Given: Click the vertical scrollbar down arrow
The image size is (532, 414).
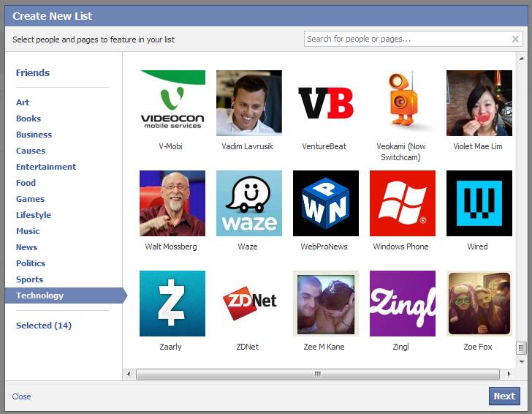Looking at the screenshot, I should [x=521, y=361].
